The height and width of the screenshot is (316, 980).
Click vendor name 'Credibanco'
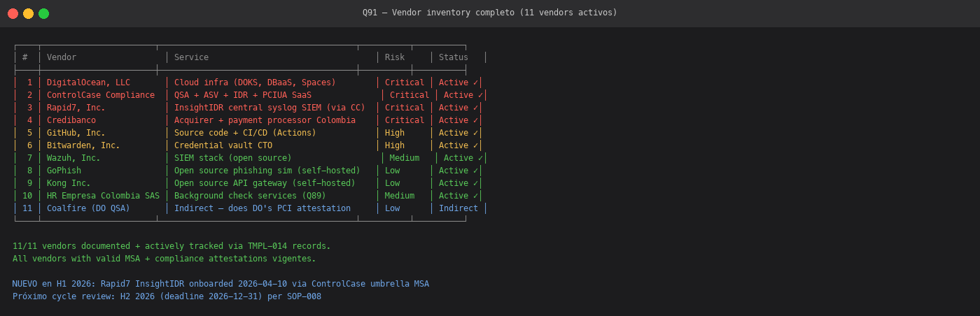tap(71, 120)
